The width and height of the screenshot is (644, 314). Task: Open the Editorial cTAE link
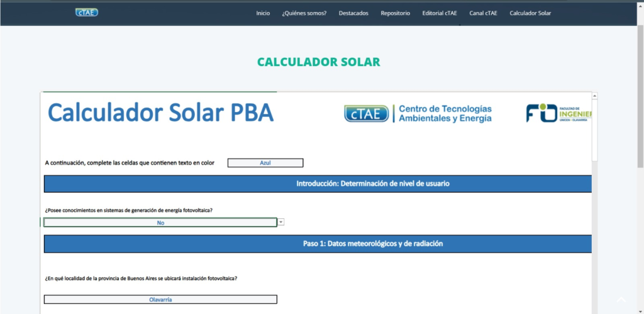(440, 13)
